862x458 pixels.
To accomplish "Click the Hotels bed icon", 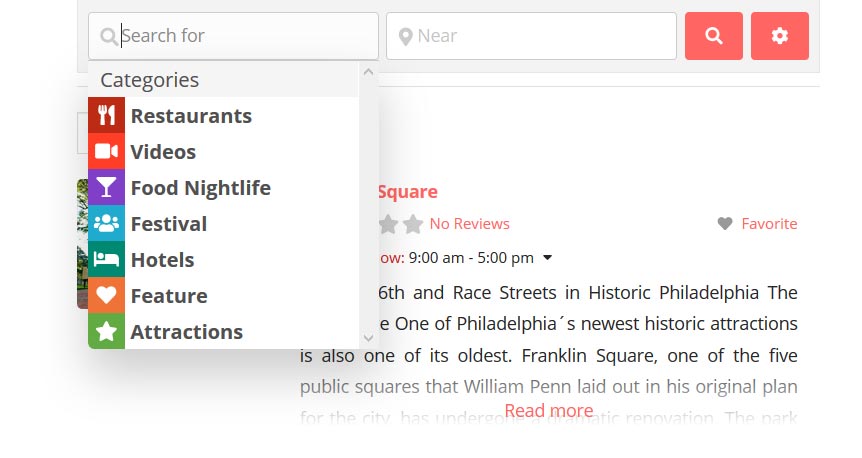I will [x=106, y=260].
